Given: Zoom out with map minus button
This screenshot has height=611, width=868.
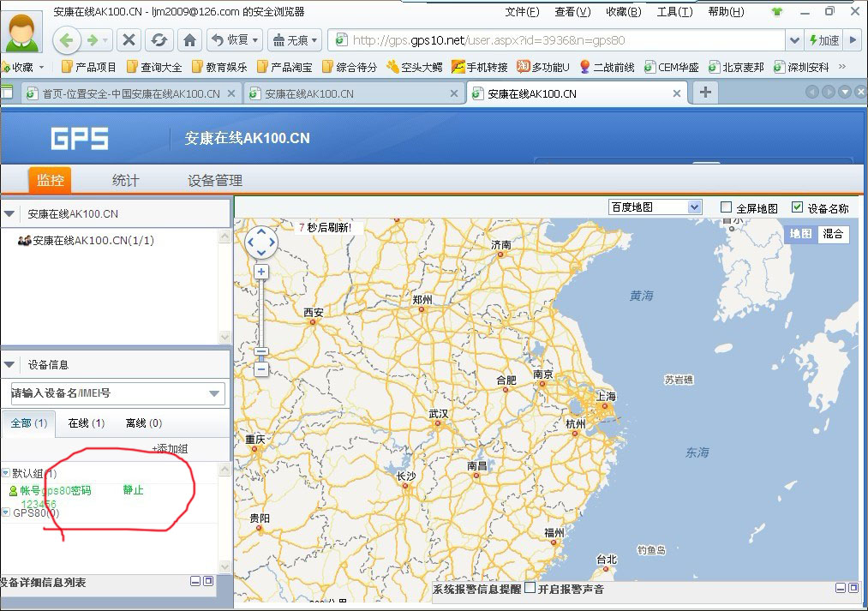Looking at the screenshot, I should 260,369.
